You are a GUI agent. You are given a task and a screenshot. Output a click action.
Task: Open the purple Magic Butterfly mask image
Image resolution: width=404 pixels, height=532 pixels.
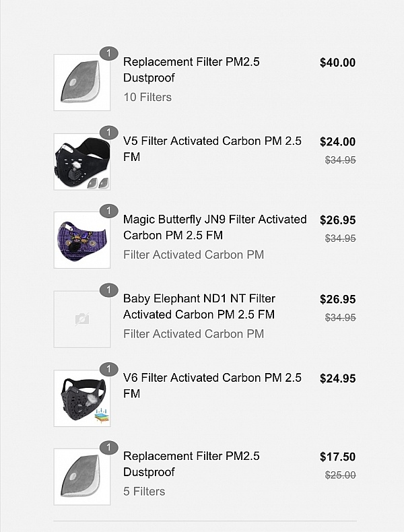(82, 240)
